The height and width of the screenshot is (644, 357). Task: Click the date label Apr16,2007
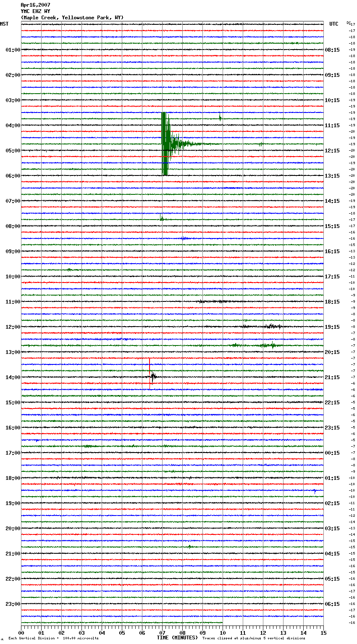click(x=35, y=5)
